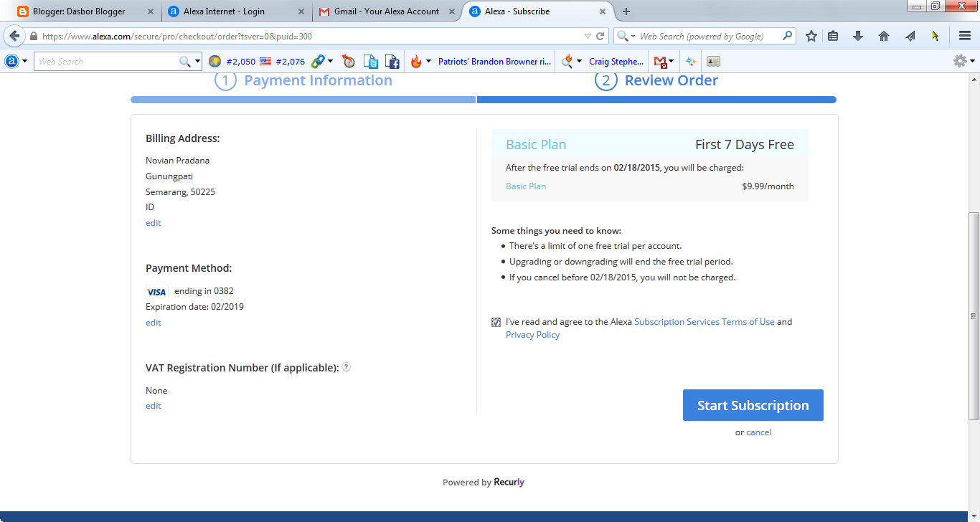Click the cancel link
980x522 pixels.
[x=759, y=432]
